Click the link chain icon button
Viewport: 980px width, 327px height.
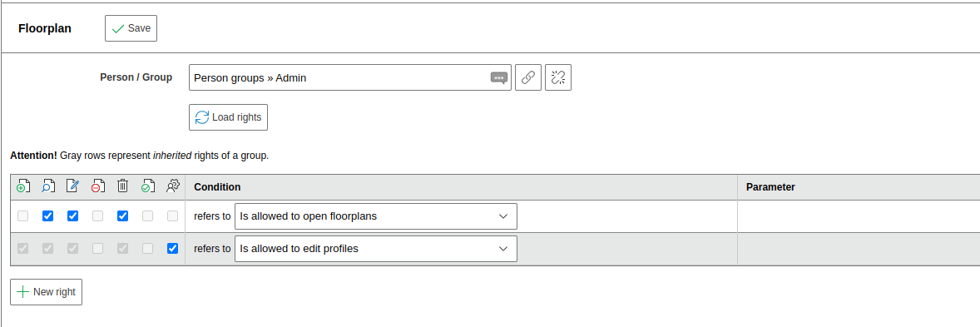[528, 77]
